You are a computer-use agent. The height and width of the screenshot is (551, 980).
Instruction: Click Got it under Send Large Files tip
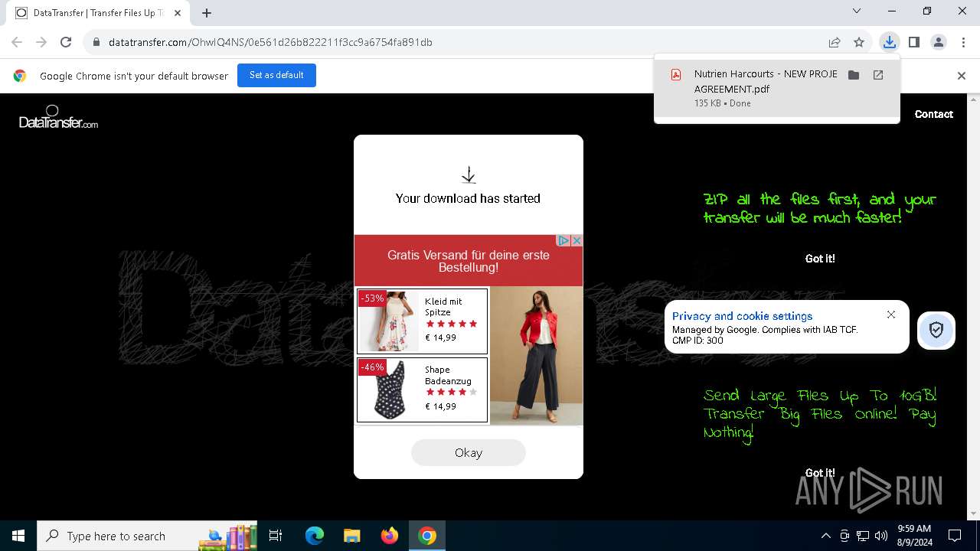pos(820,472)
